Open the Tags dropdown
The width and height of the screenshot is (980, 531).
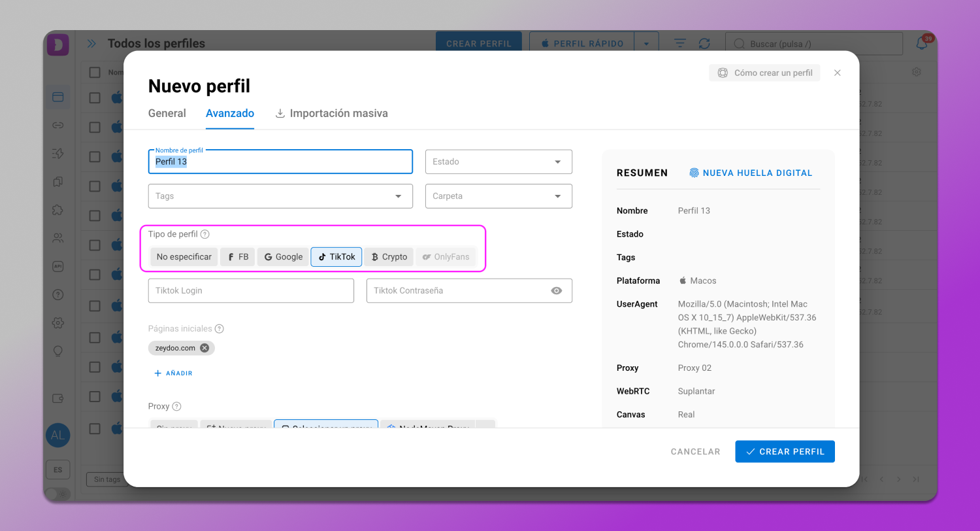280,196
